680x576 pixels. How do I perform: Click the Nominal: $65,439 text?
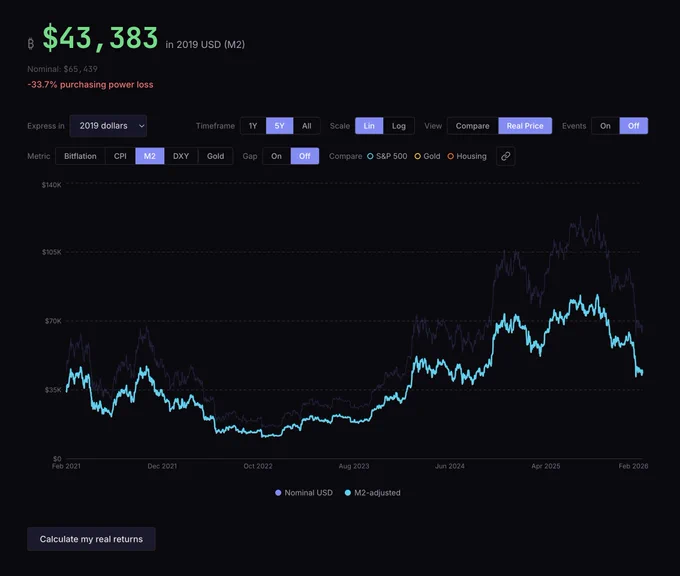(62, 69)
